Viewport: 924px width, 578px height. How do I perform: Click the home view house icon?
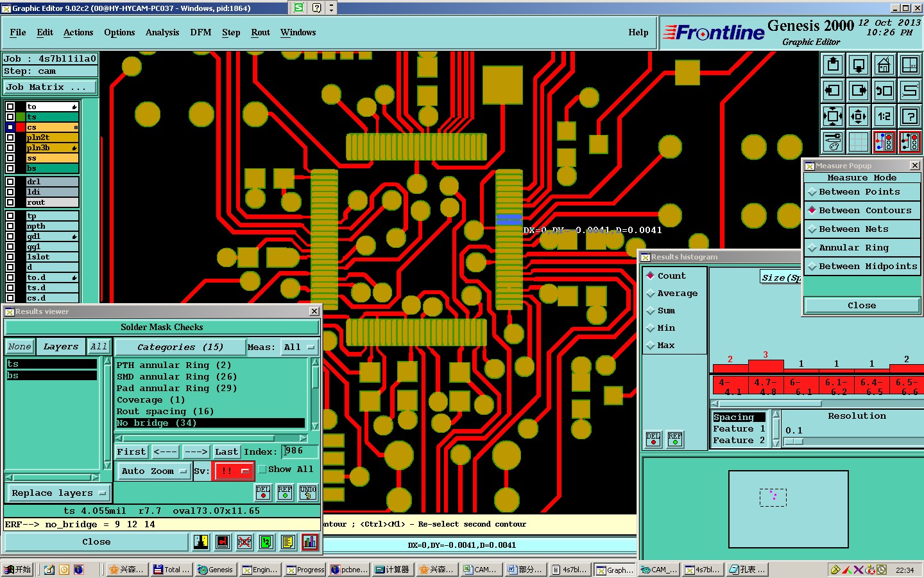point(884,65)
